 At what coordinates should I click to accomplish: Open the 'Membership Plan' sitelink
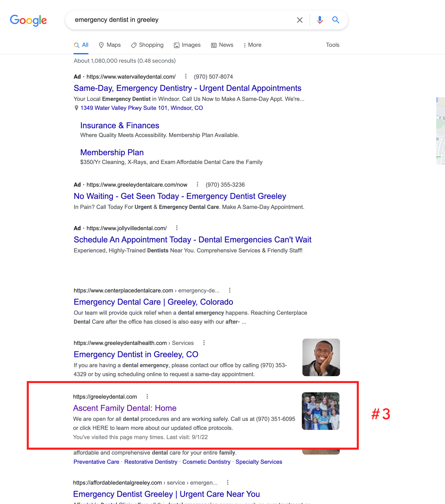[112, 152]
